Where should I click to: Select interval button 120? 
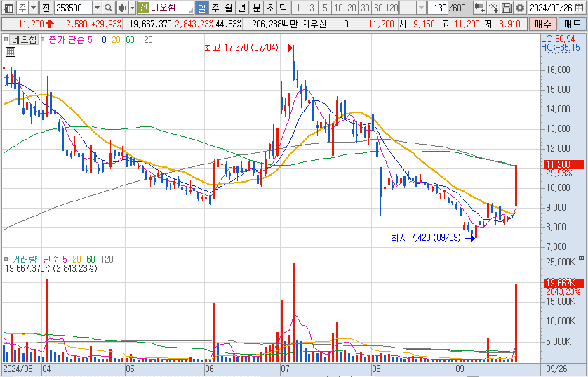coord(392,8)
